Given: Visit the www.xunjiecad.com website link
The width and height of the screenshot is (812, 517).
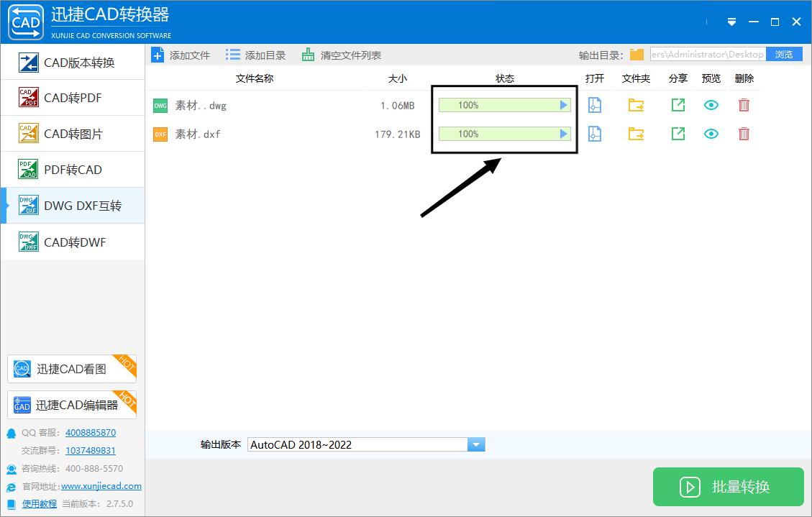Looking at the screenshot, I should (101, 485).
